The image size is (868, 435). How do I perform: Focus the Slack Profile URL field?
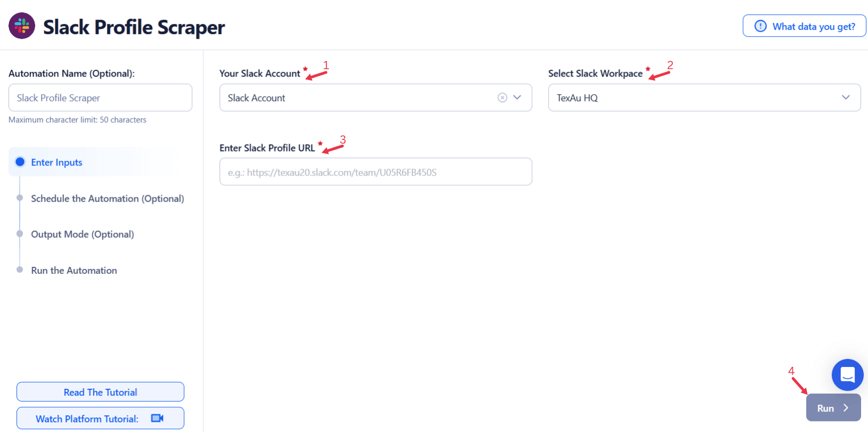pyautogui.click(x=375, y=172)
